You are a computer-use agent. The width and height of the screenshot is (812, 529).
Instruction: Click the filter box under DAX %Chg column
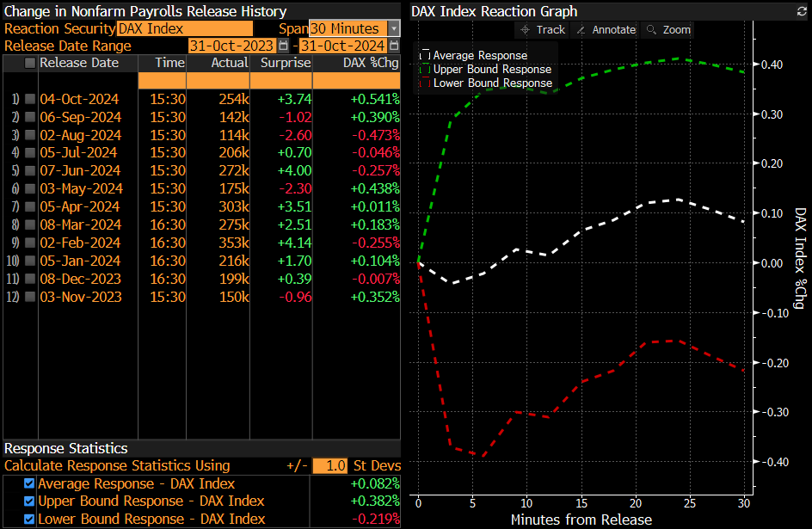click(356, 80)
